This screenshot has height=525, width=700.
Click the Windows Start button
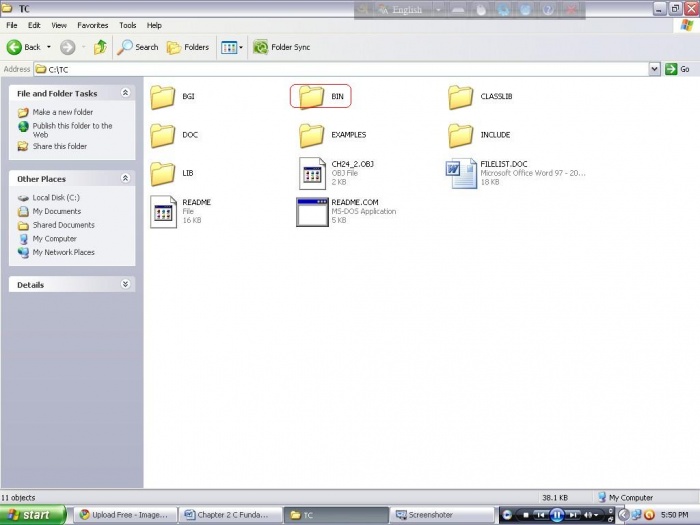tap(33, 515)
